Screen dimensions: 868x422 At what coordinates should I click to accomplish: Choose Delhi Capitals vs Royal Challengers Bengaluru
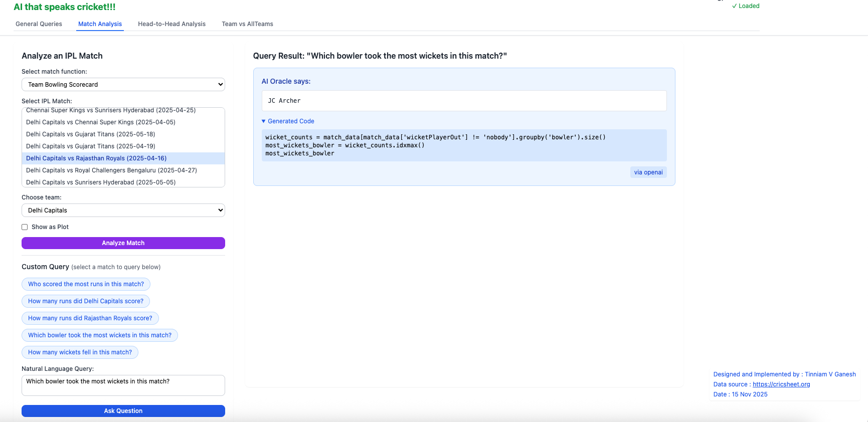[x=111, y=170]
